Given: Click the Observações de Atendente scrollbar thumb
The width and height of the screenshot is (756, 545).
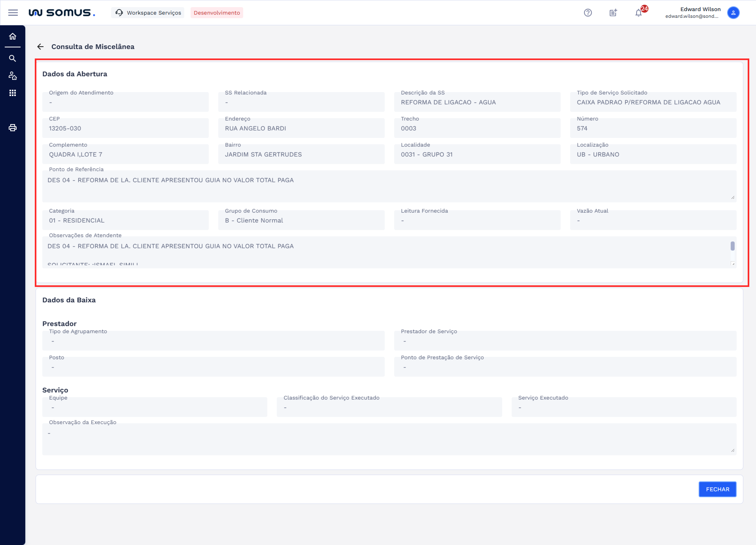Looking at the screenshot, I should (732, 246).
